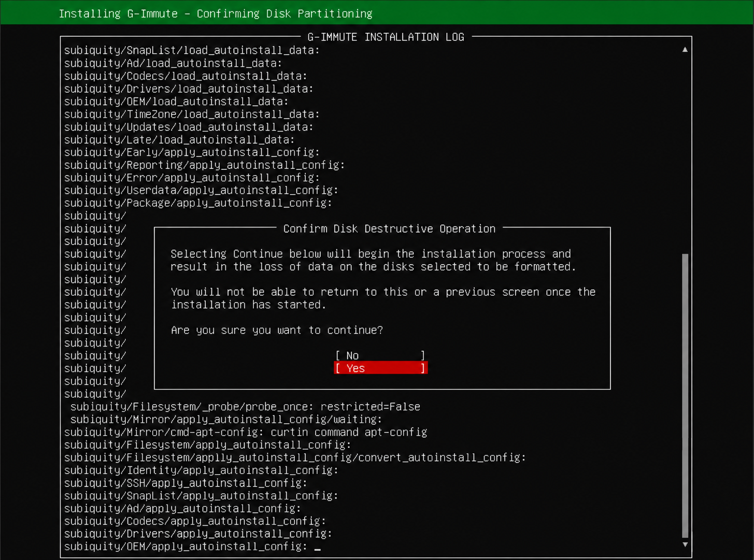
Task: Select the Ad/load_autoinstall_data log line
Action: pyautogui.click(x=173, y=63)
